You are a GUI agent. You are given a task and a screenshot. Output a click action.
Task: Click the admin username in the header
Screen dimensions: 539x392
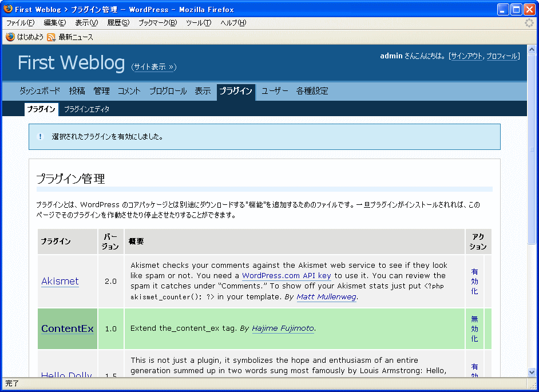(x=391, y=56)
